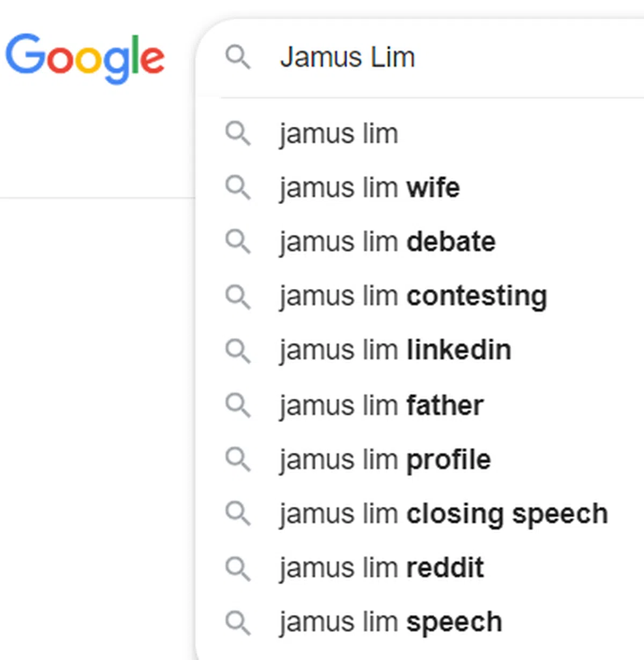Click search icon beside 'jamus lim father'
The height and width of the screenshot is (660, 644).
click(237, 405)
